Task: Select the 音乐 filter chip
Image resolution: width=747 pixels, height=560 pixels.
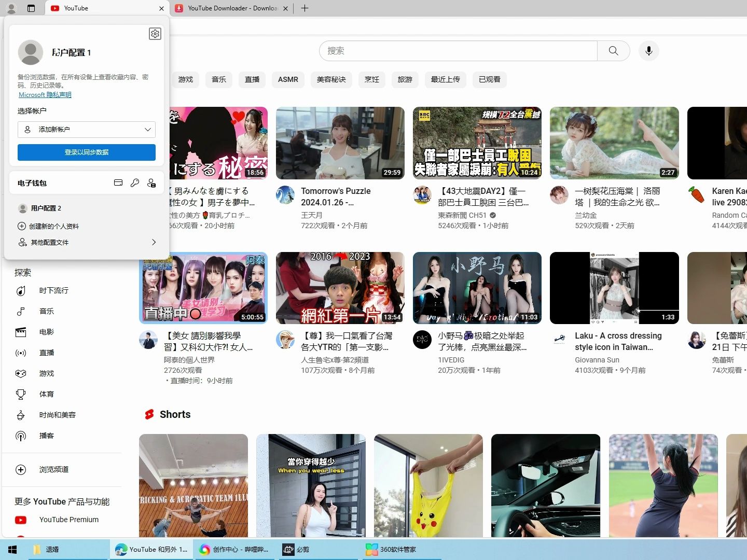Action: point(219,79)
